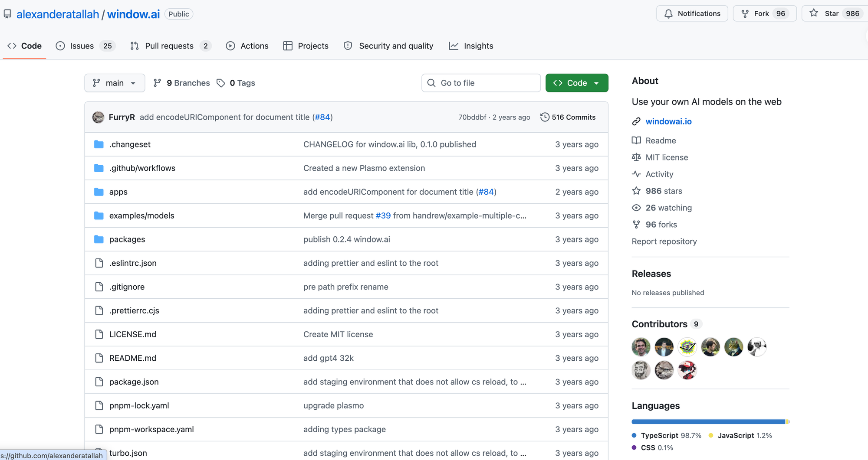This screenshot has height=460, width=868.
Task: Click the first contributor avatar thumbnail
Action: pos(641,347)
